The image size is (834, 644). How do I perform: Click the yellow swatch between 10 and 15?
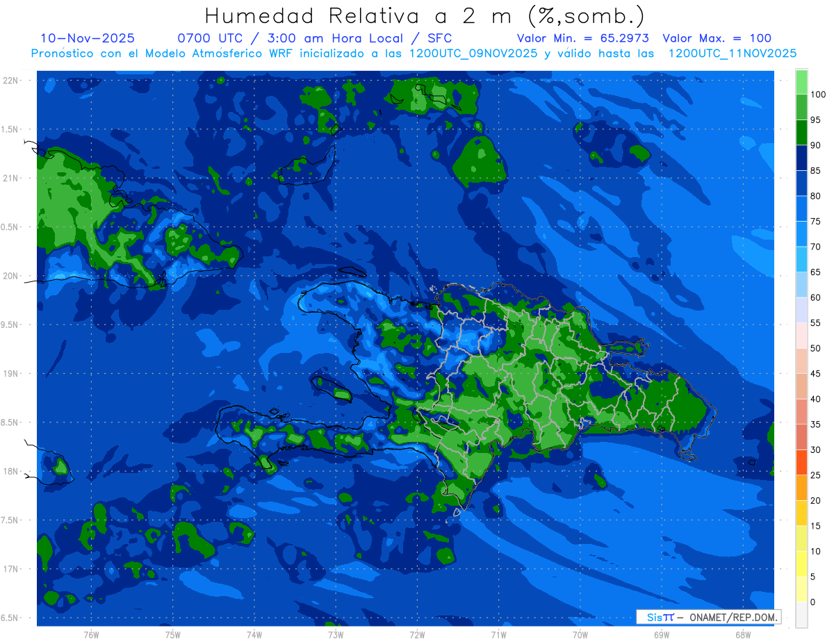pyautogui.click(x=801, y=538)
